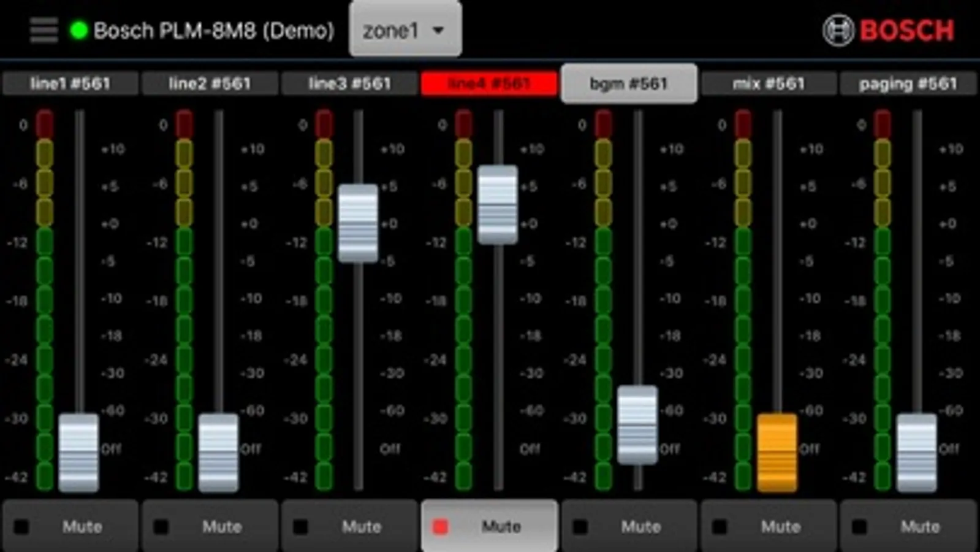Select the line3 #561 channel label
The image size is (980, 552).
click(350, 83)
